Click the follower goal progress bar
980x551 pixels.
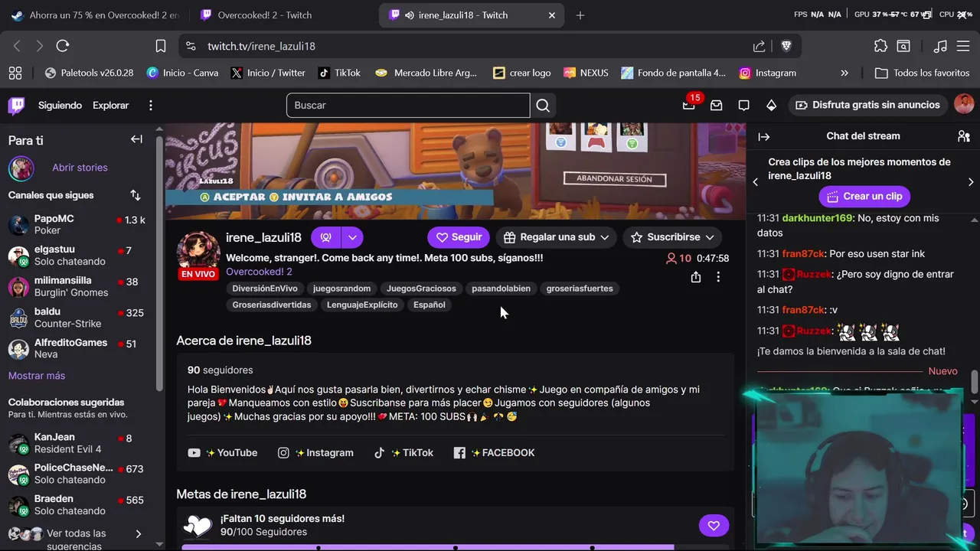pos(455,547)
